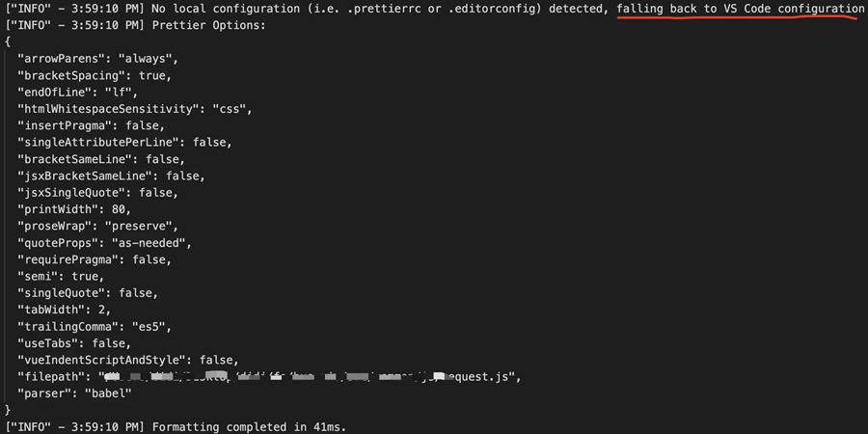
Task: Click the underlined "falling back to VS Code configuration" text
Action: click(x=740, y=9)
